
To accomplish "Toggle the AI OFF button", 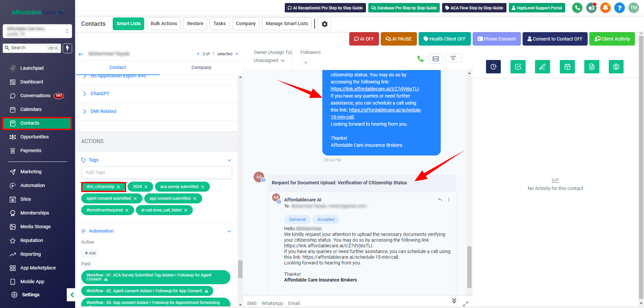I will pos(364,39).
